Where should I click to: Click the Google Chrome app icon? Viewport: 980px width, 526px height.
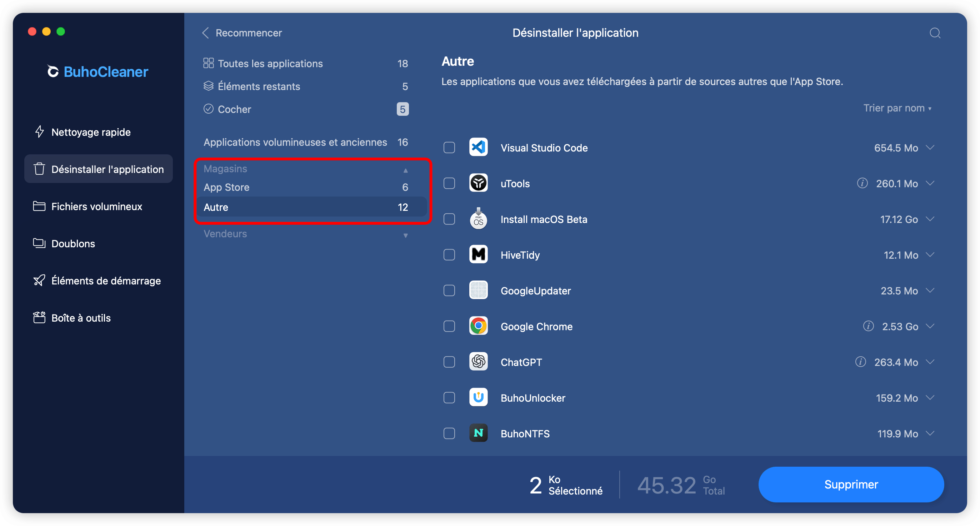[x=478, y=326]
